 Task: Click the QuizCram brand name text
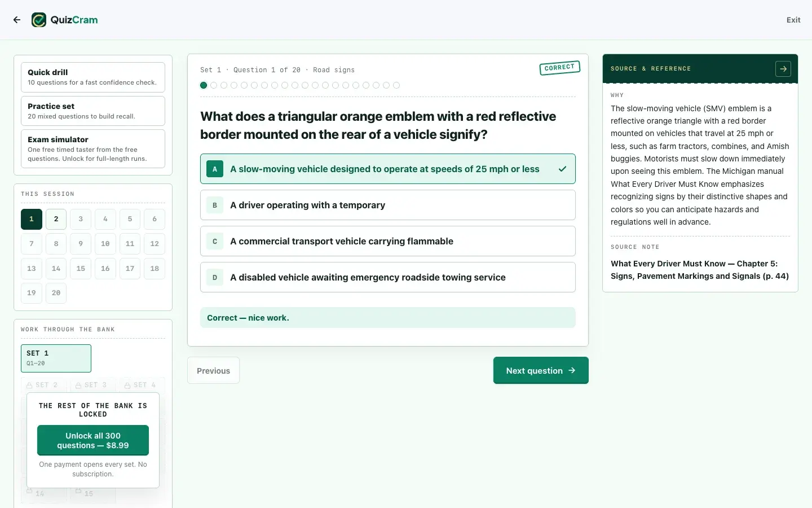pos(74,20)
